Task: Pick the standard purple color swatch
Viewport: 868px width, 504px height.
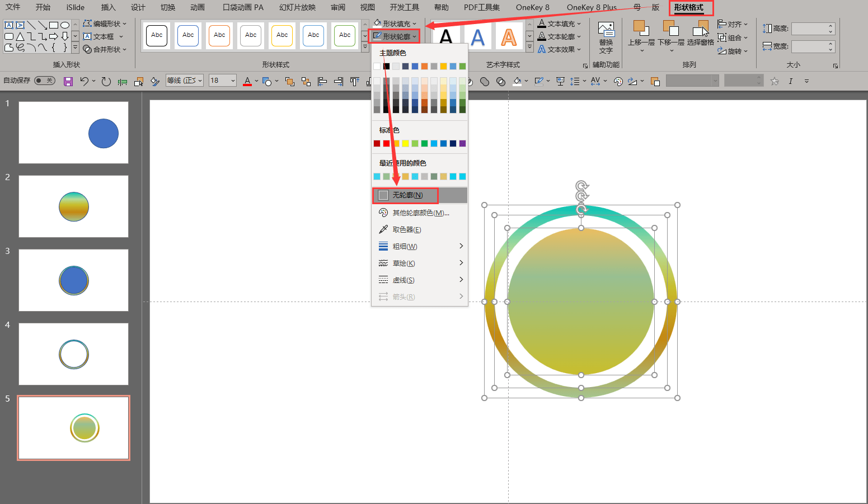Action: coord(462,144)
